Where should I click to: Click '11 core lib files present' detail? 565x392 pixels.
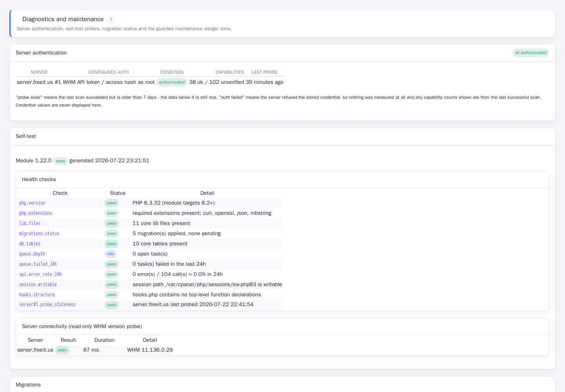click(x=161, y=223)
